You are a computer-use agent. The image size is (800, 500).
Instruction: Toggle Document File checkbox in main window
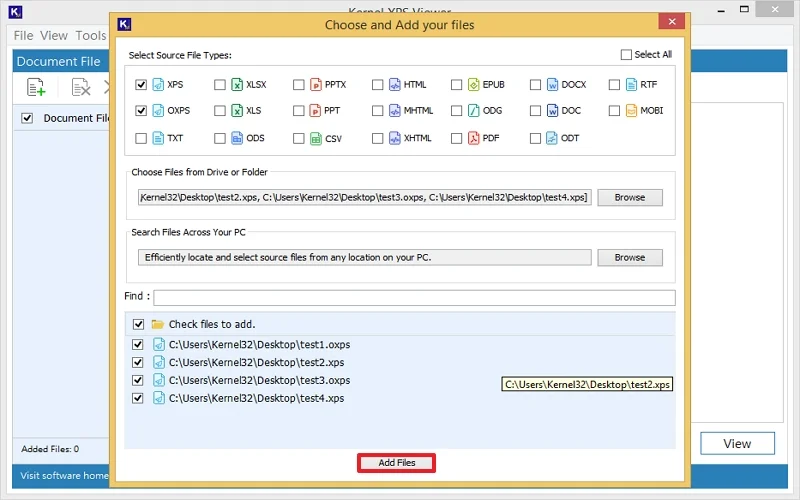coord(27,118)
